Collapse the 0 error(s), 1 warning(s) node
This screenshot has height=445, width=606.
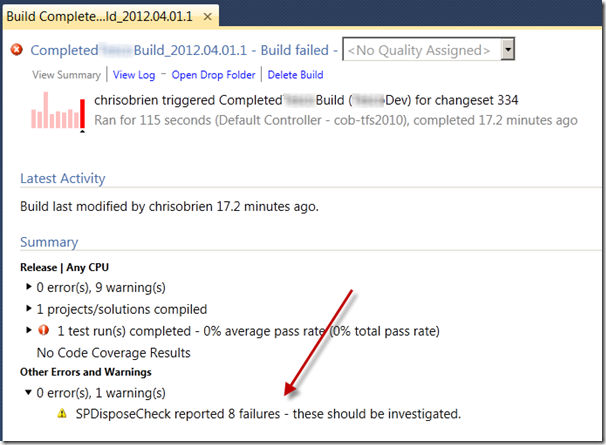28,392
